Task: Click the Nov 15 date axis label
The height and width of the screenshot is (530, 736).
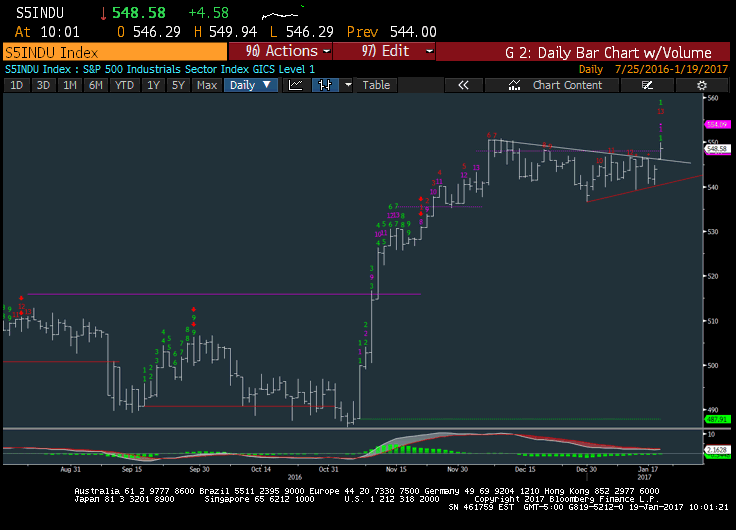Action: point(396,469)
